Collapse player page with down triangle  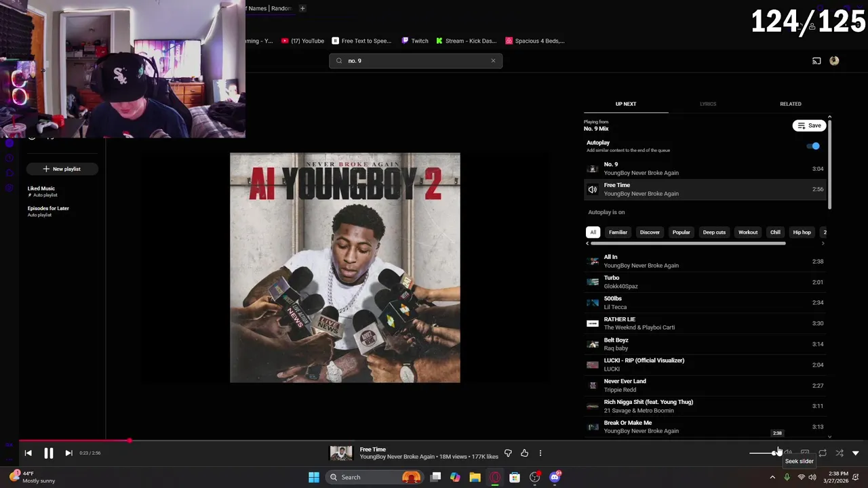tap(856, 453)
